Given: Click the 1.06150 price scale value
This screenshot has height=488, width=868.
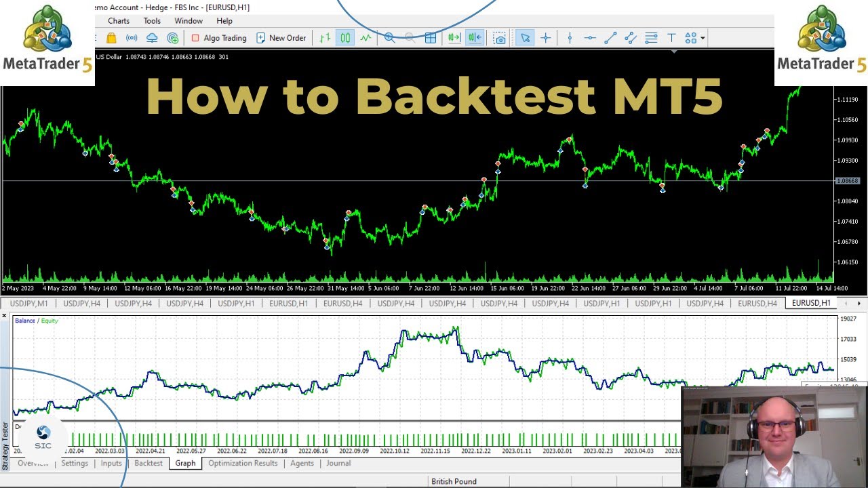Looking at the screenshot, I should (x=848, y=262).
